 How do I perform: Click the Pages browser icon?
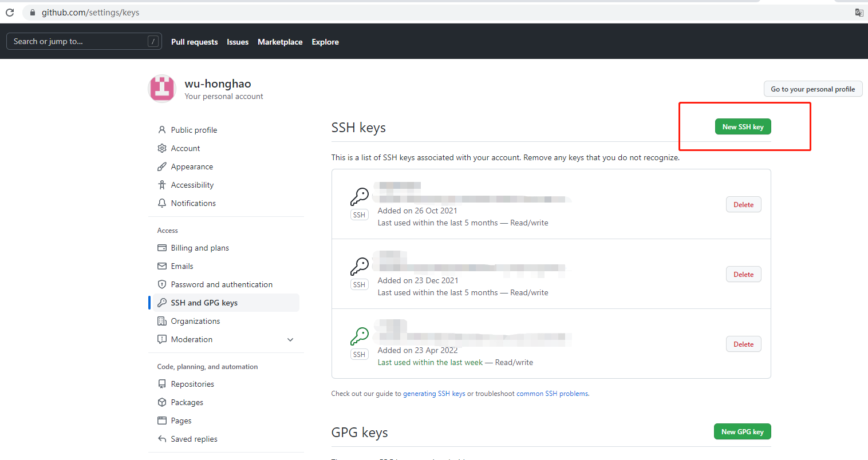[x=162, y=421]
